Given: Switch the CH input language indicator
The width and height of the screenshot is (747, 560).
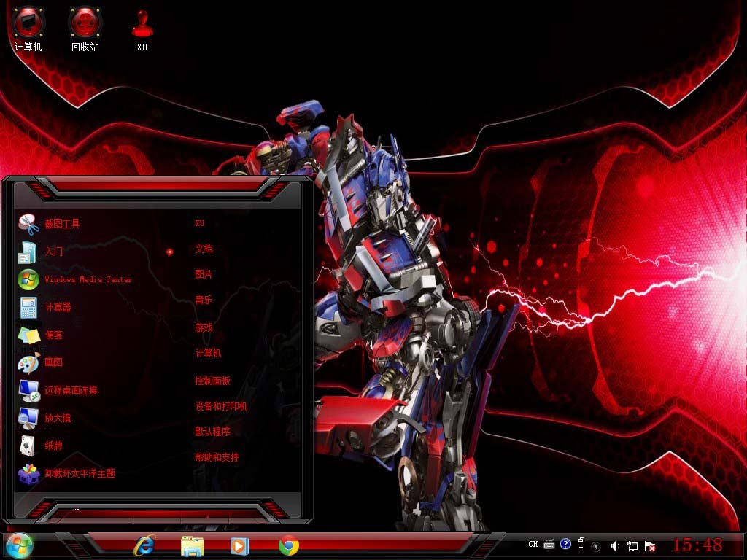Looking at the screenshot, I should click(533, 544).
